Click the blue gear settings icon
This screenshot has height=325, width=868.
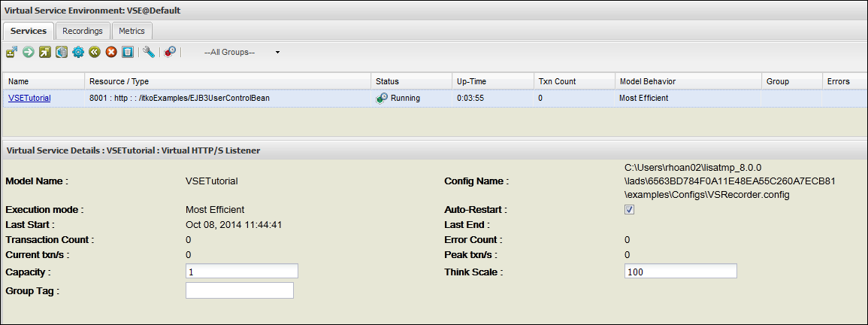pos(78,52)
